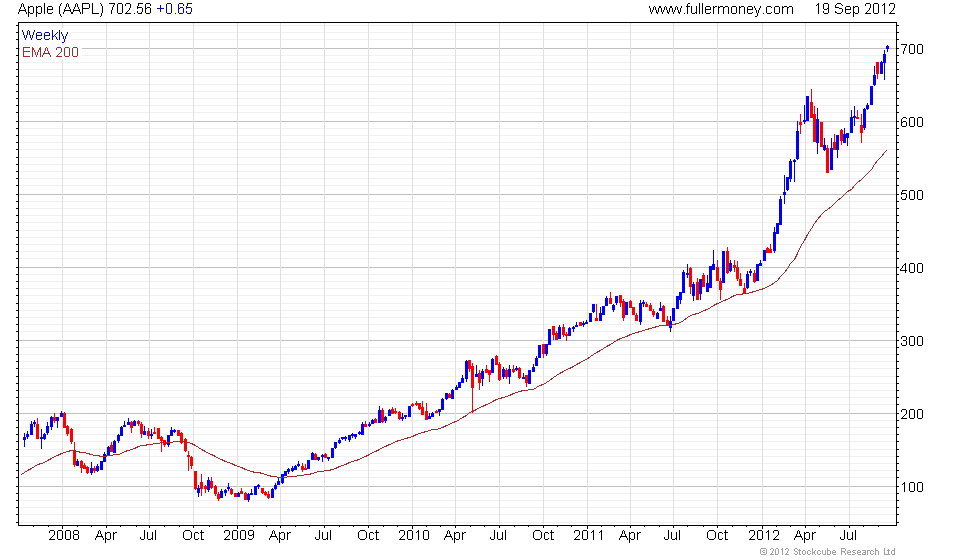The height and width of the screenshot is (560, 980).
Task: Click the www.fullermoney.com text
Action: 721,9
